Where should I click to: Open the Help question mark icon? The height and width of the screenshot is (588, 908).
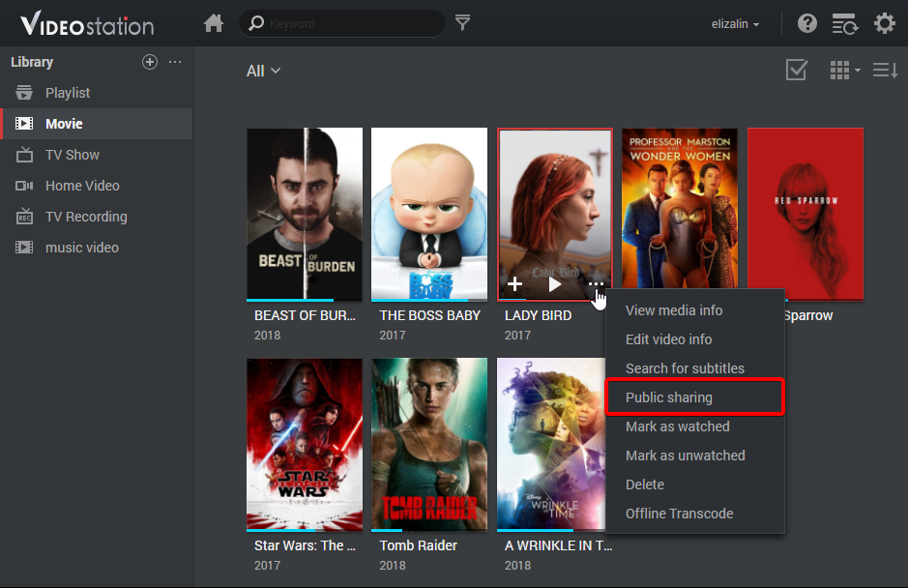point(807,23)
